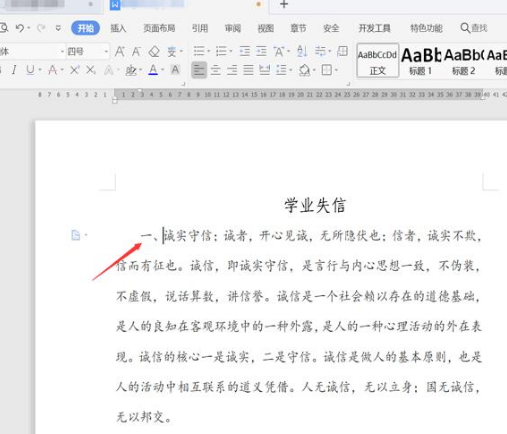
Task: Apply the 标题 1 style
Action: (x=421, y=60)
